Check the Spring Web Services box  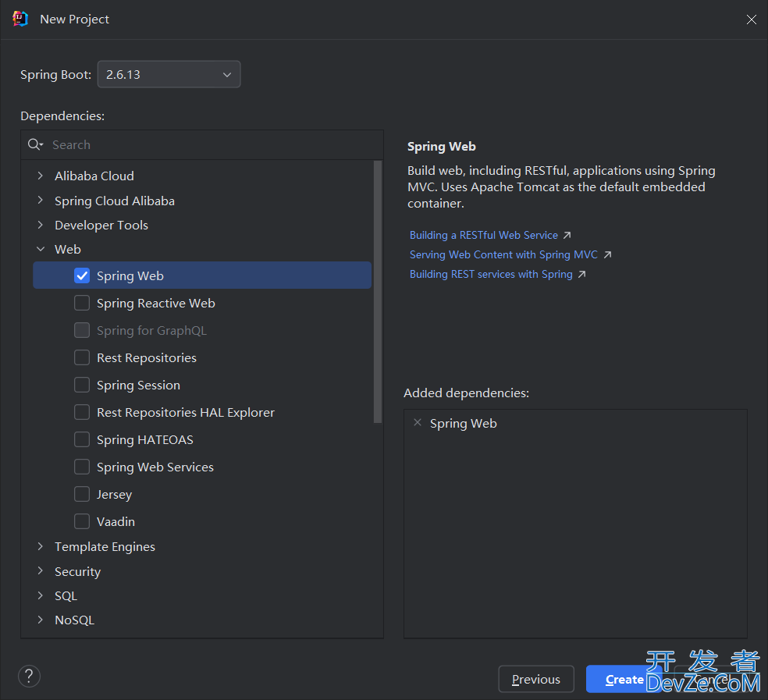tap(82, 467)
